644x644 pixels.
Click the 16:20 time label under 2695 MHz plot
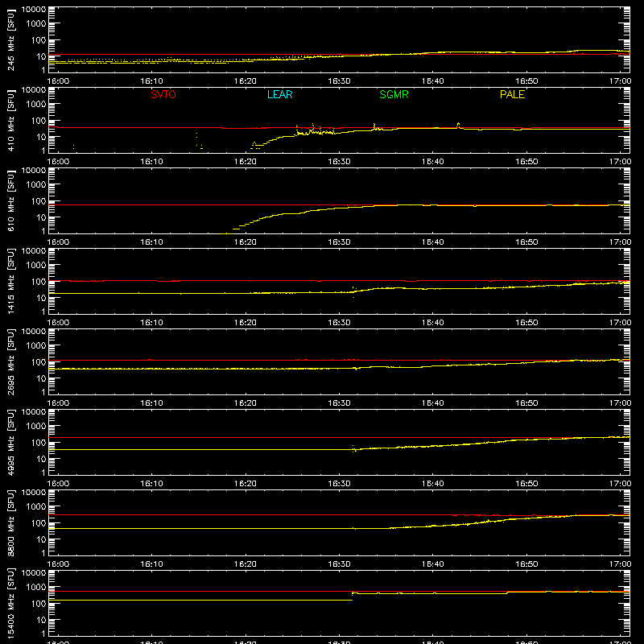click(x=246, y=403)
